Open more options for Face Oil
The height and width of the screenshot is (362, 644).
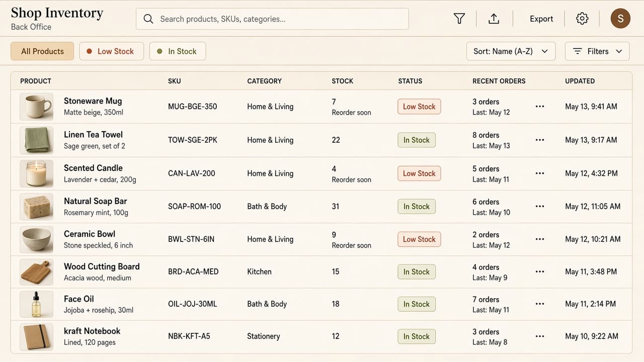(540, 304)
